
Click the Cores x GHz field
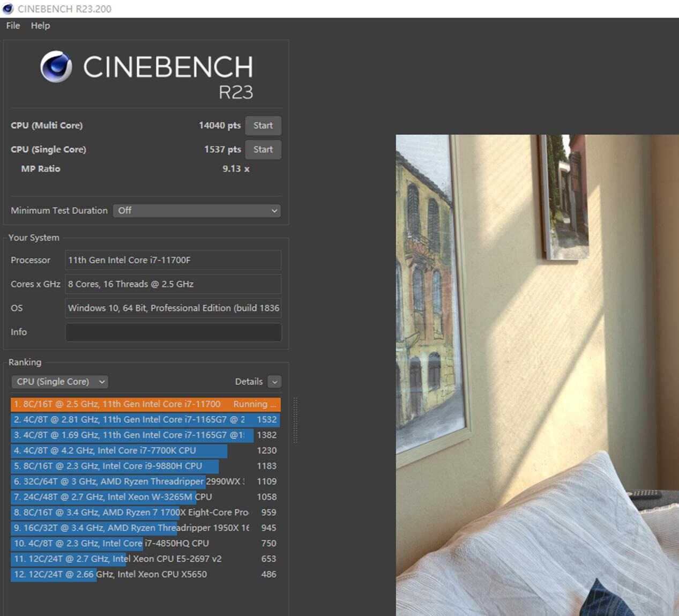(x=173, y=284)
